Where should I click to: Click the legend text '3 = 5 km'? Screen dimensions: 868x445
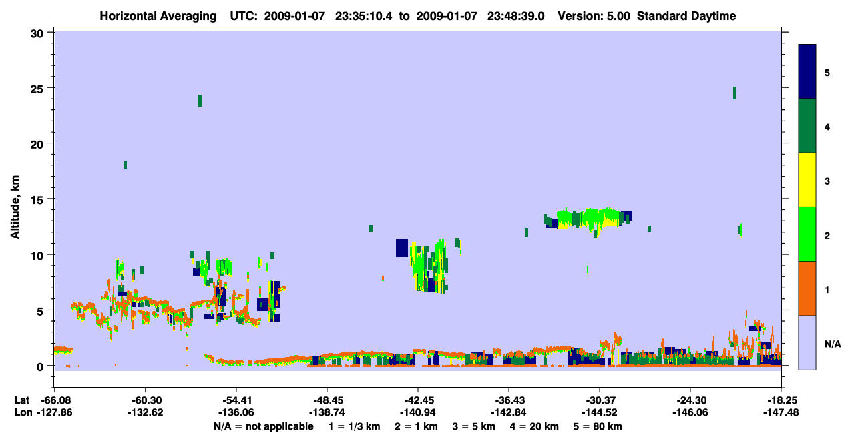tap(475, 426)
